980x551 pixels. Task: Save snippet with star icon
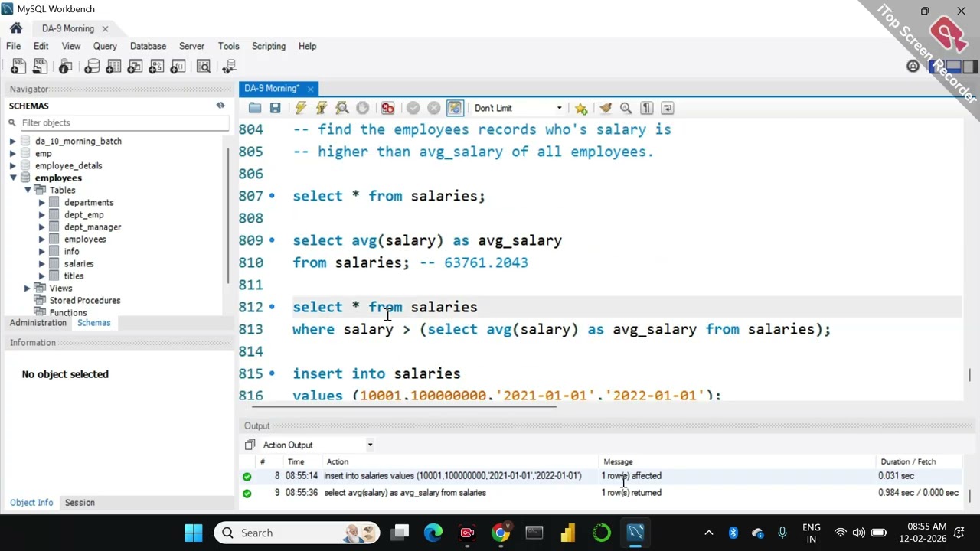581,108
